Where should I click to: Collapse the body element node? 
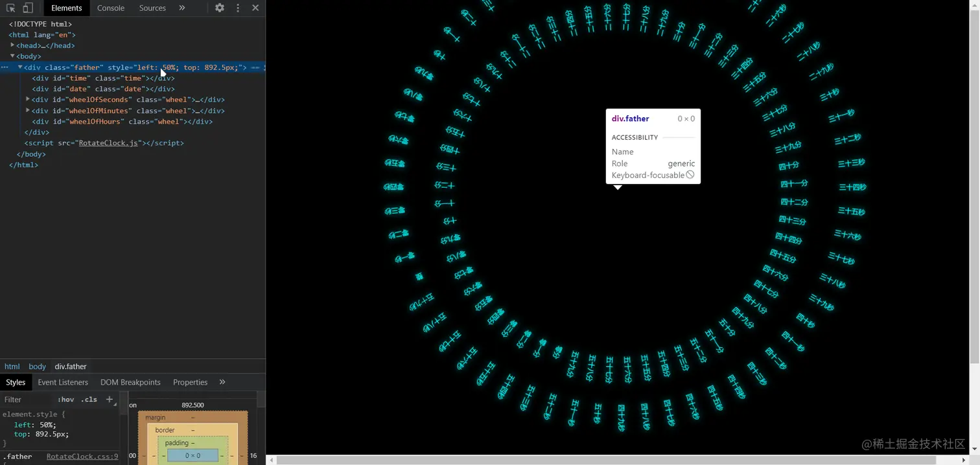click(12, 56)
